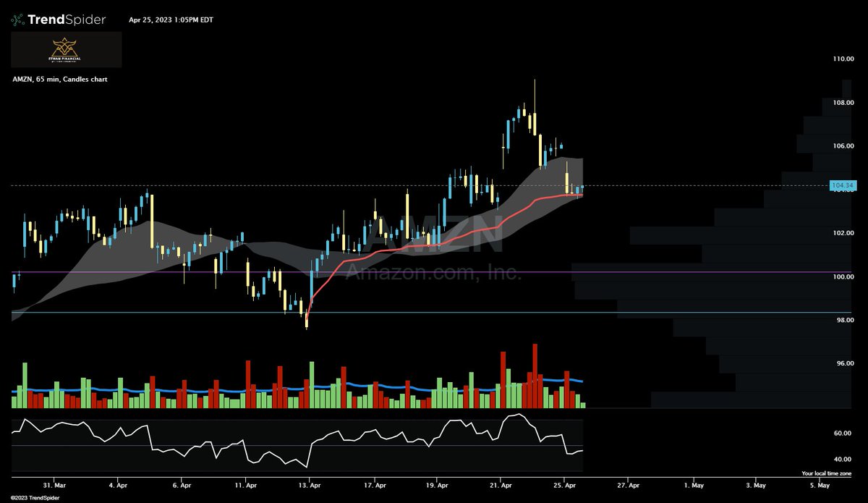
Task: Click the TrendSpider logo
Action: click(58, 20)
